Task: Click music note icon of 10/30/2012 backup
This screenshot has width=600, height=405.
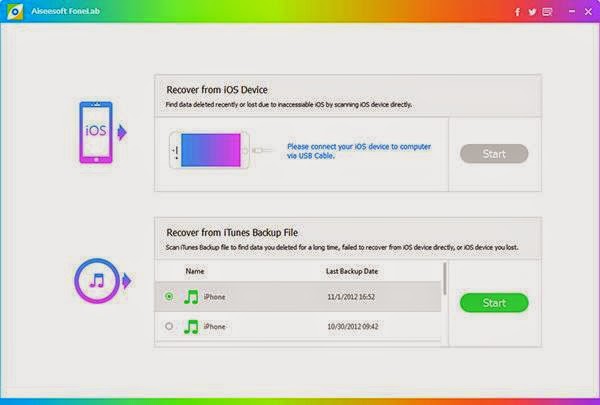Action: point(191,327)
